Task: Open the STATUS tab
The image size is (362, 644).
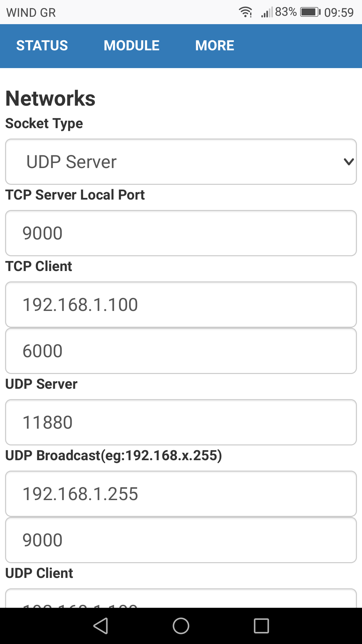Action: coord(42,46)
